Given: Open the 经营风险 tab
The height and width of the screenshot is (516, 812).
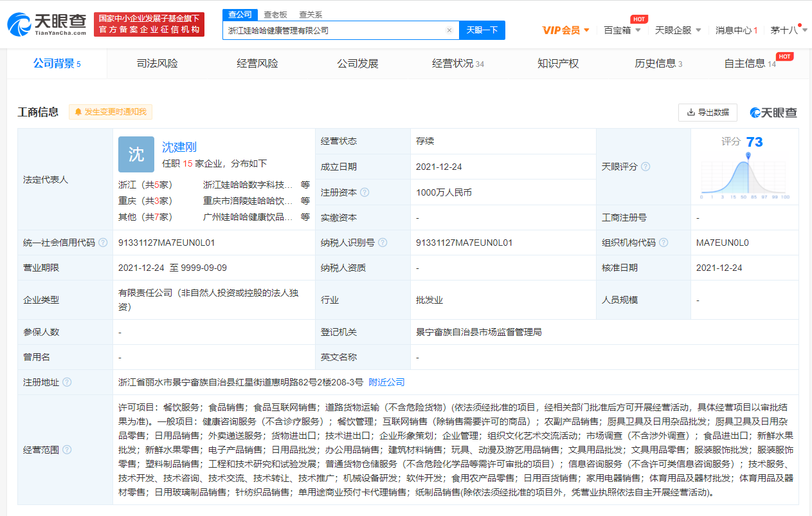Looking at the screenshot, I should (x=257, y=64).
